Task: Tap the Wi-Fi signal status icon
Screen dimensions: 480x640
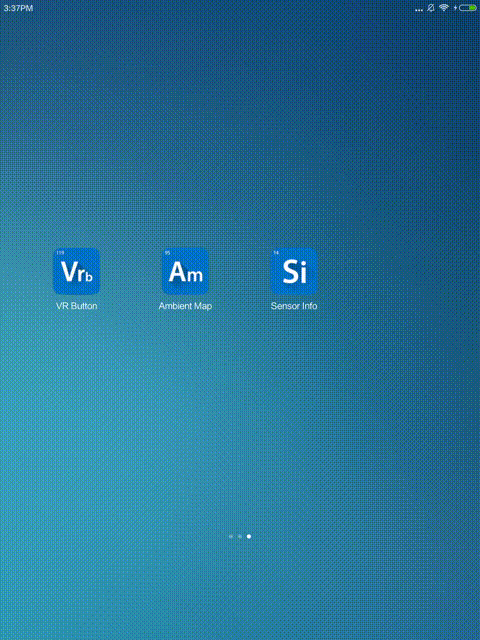Action: [x=444, y=8]
